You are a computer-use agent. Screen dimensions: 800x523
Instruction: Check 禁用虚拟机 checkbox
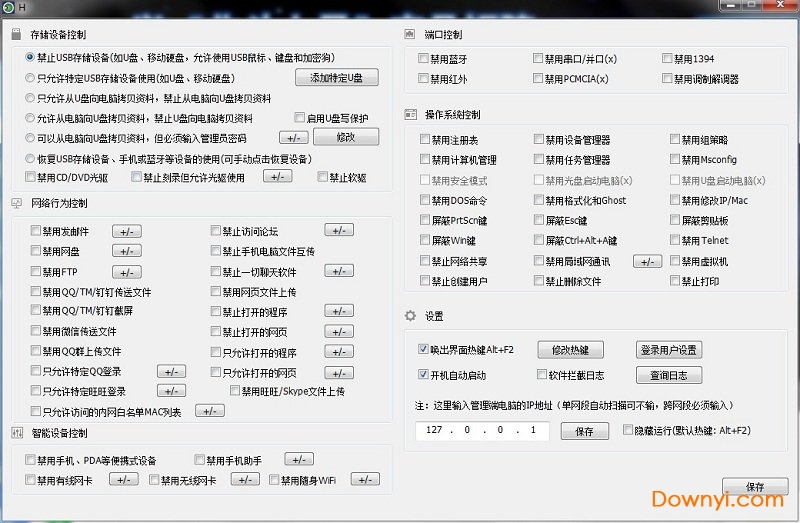(x=674, y=261)
